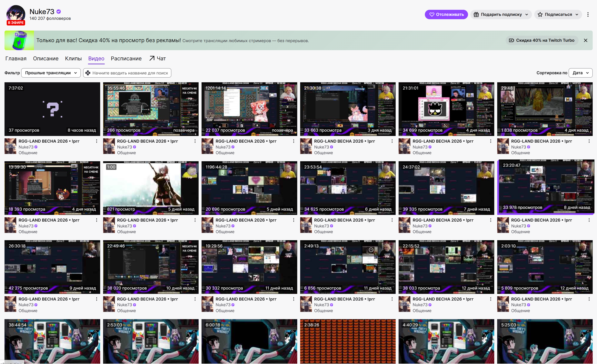Open options for the 1:00 video card
The height and width of the screenshot is (364, 597).
(x=195, y=220)
